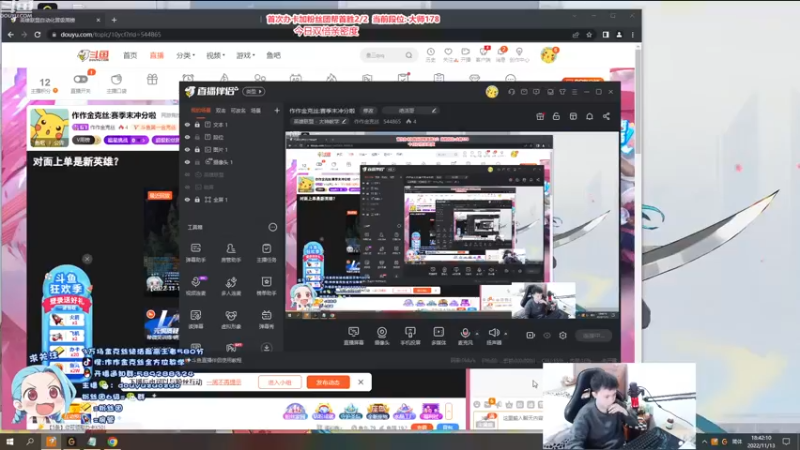
Task: Add 多媒体 media source
Action: point(438,336)
